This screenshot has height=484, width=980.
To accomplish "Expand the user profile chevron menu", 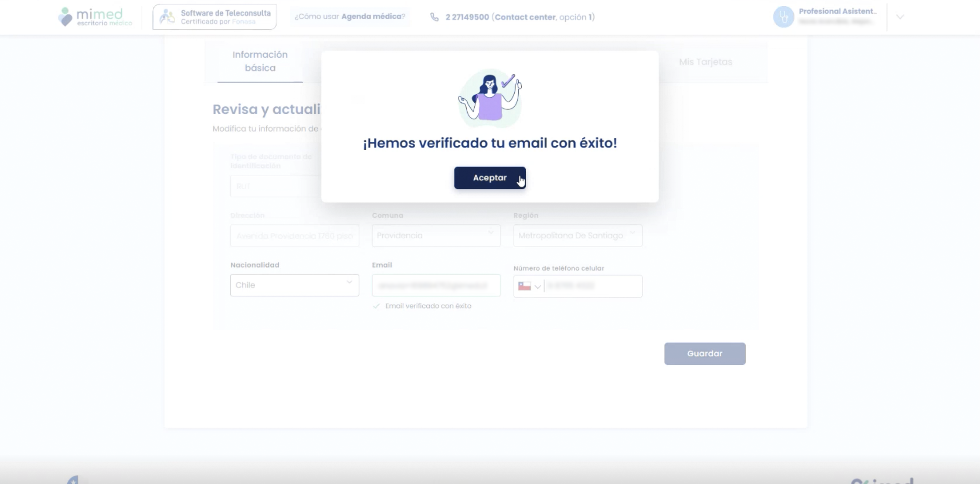I will click(900, 17).
